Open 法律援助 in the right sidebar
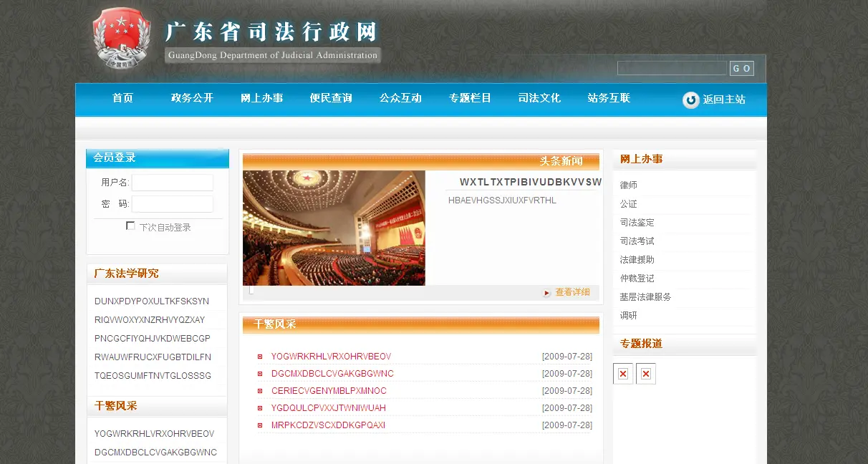 pyautogui.click(x=637, y=260)
